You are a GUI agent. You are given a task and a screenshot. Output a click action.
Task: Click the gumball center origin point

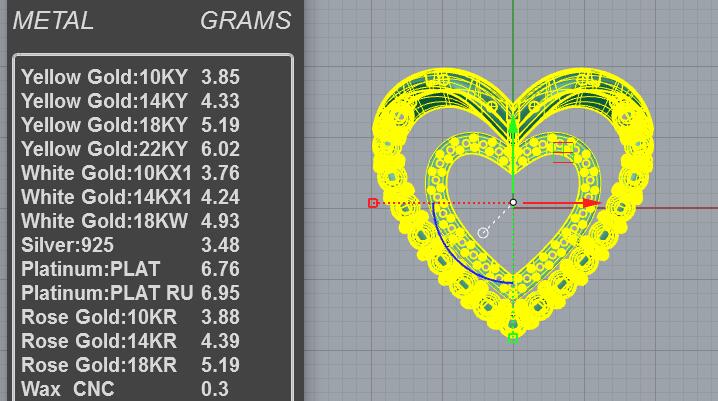pos(513,202)
